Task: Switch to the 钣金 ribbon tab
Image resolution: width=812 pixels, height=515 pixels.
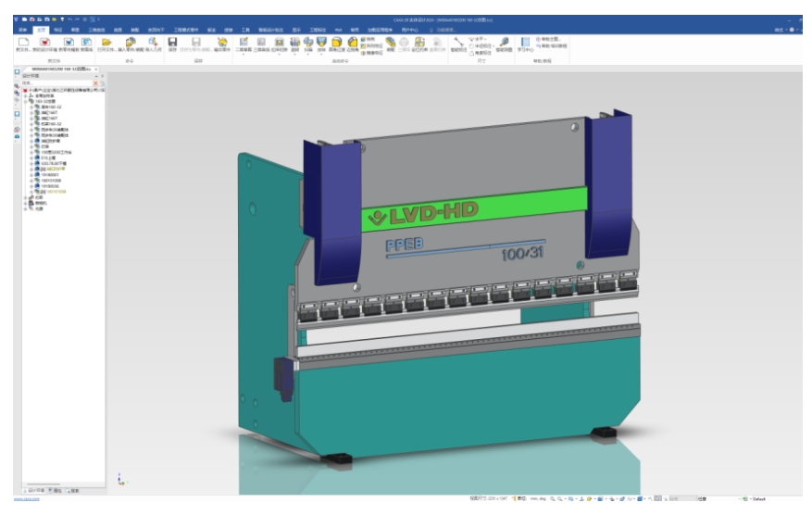Action: [x=211, y=30]
